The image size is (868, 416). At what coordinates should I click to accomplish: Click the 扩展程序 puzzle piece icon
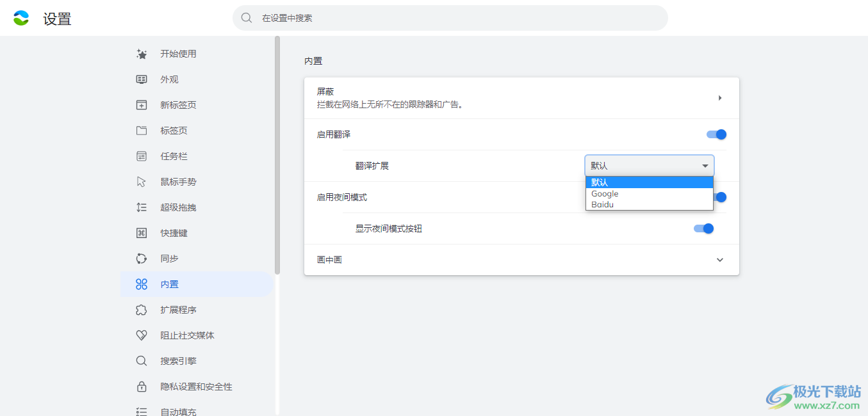pos(142,310)
